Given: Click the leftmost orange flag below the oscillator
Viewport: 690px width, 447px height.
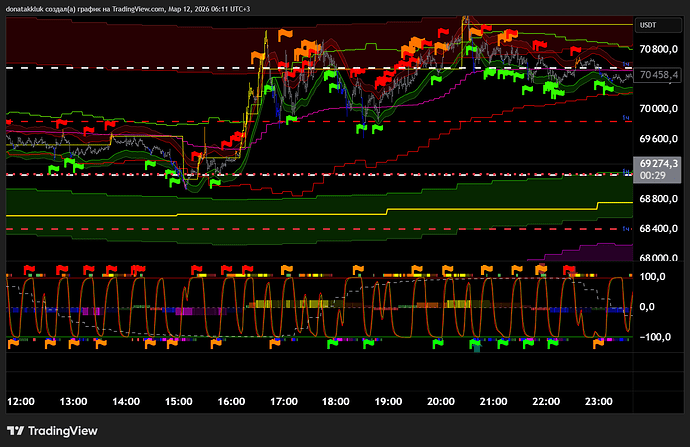Looking at the screenshot, I should 14,343.
